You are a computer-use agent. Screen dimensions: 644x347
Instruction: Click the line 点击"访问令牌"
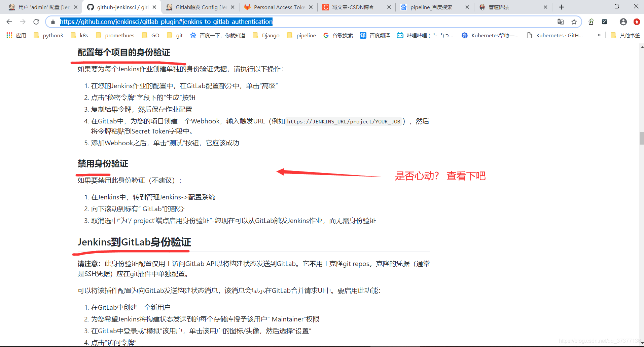pyautogui.click(x=114, y=343)
